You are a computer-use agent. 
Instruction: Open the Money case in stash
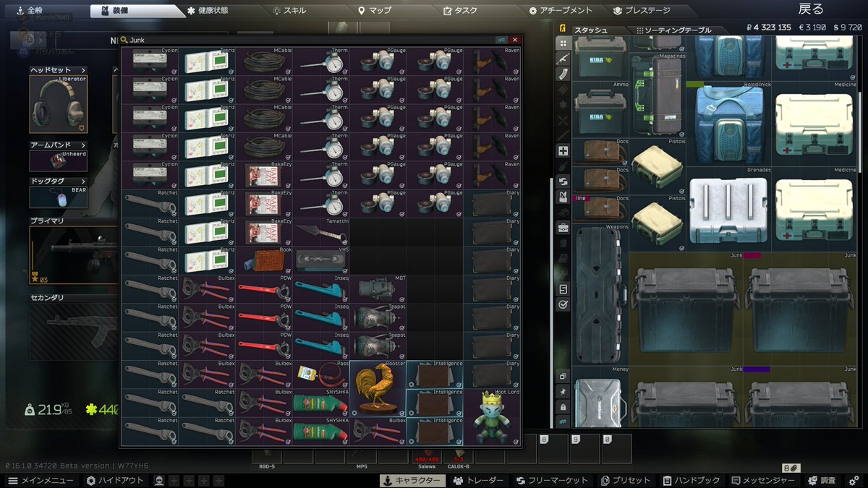600,398
